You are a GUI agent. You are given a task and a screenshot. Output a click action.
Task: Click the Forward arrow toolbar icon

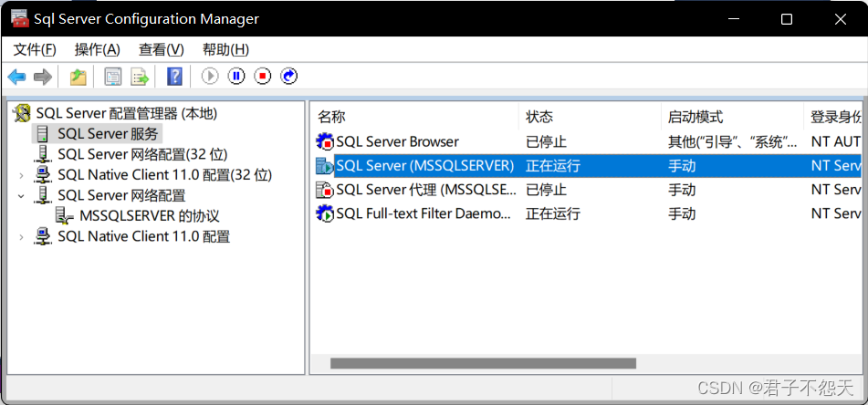(43, 77)
